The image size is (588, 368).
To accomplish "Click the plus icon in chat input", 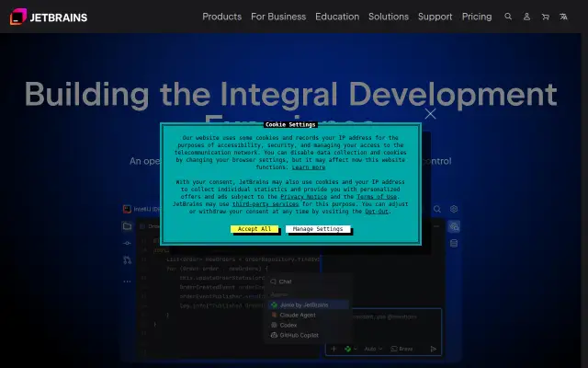I will click(x=334, y=349).
